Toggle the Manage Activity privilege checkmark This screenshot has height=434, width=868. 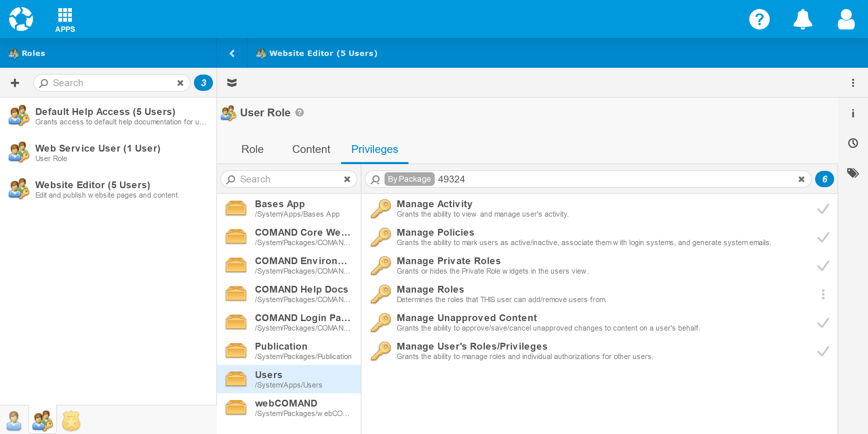point(823,209)
